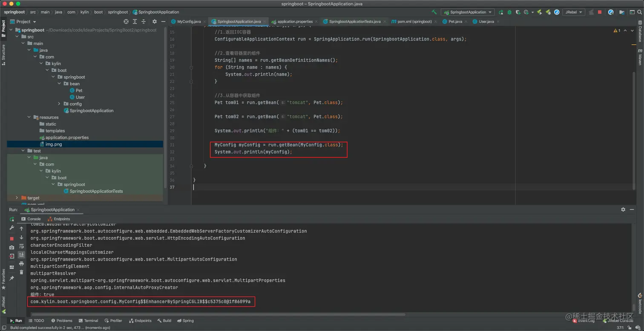Expand the target folder in tree
This screenshot has height=331, width=644.
[17, 198]
